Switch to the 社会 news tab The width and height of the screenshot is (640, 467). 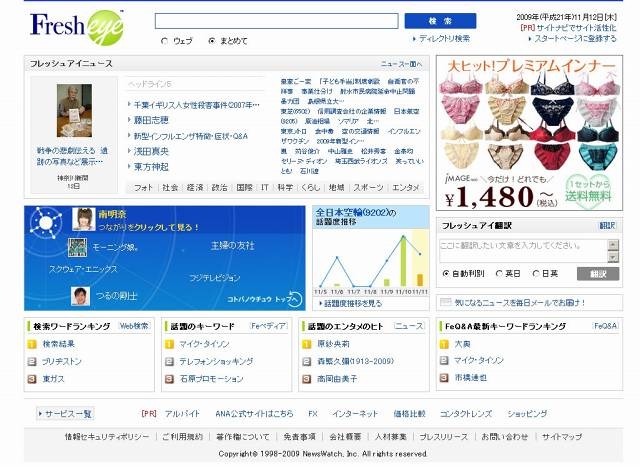(x=170, y=187)
